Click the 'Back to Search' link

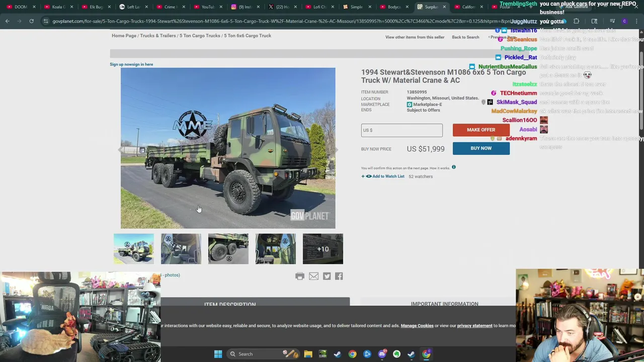point(465,37)
